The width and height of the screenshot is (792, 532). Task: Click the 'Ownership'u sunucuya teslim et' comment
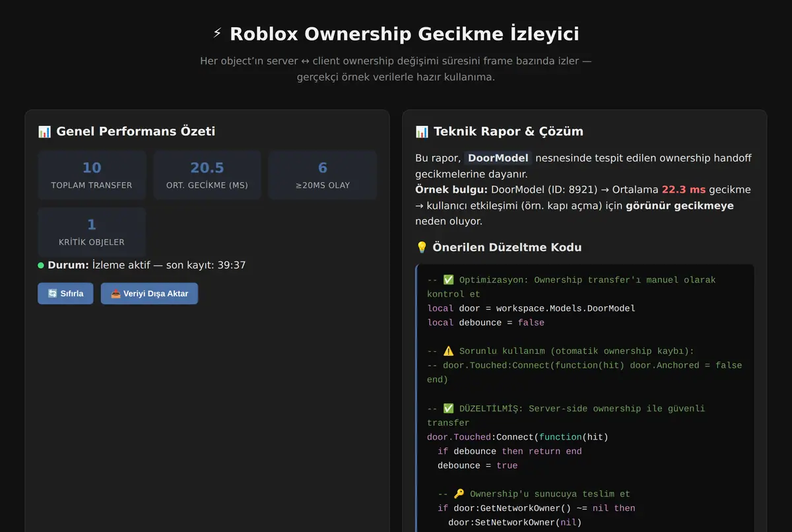(x=533, y=494)
